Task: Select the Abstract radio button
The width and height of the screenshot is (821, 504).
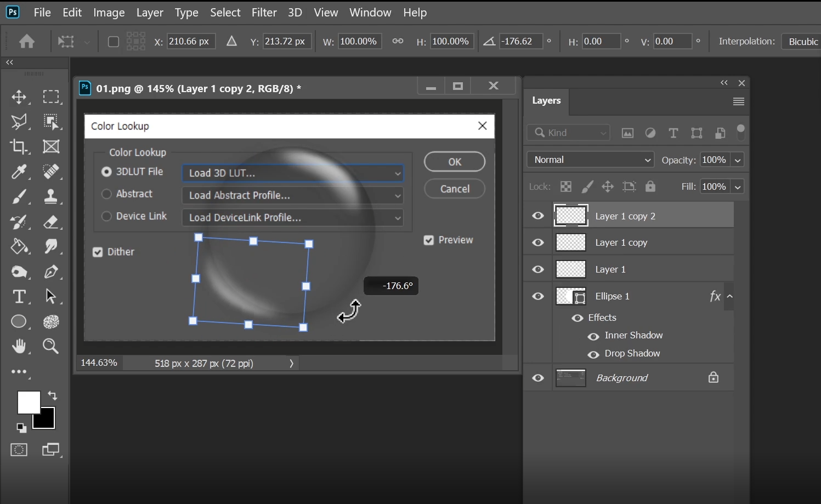Action: click(106, 194)
